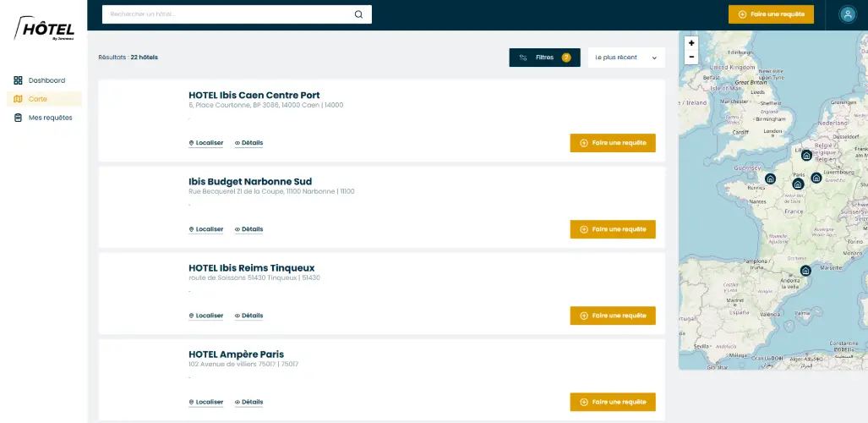The image size is (868, 423).
Task: Zoom out on the map
Action: [x=691, y=57]
